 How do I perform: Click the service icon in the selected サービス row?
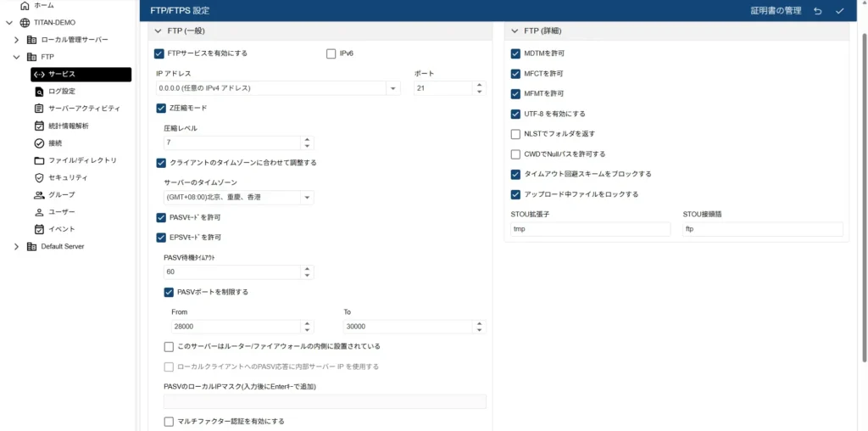pos(39,74)
